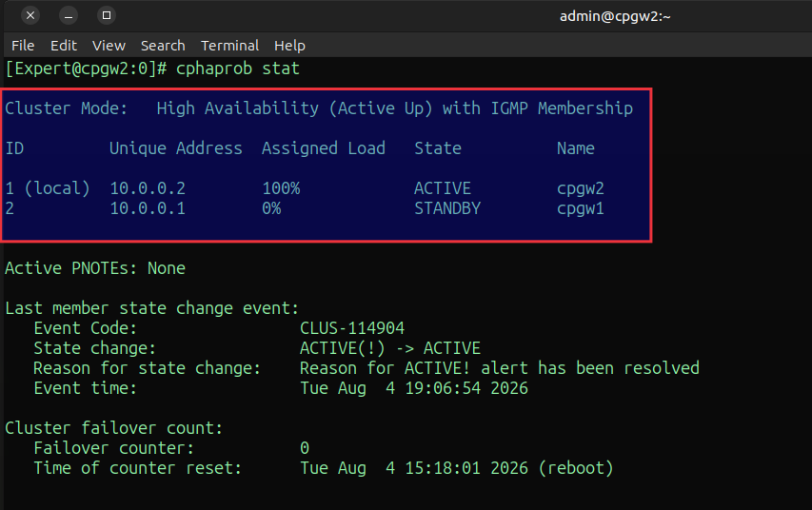
Task: Click the 'ACTIVE' state of cpgw2
Action: point(443,188)
